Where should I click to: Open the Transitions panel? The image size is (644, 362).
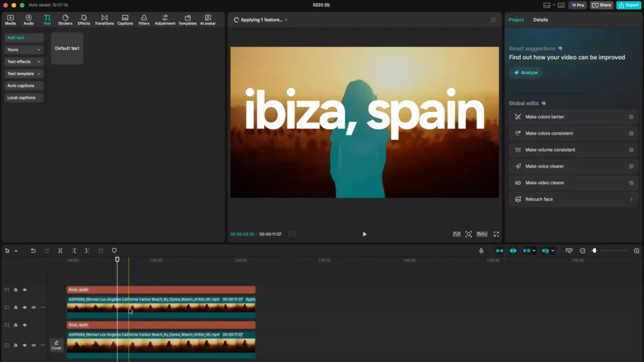click(104, 19)
